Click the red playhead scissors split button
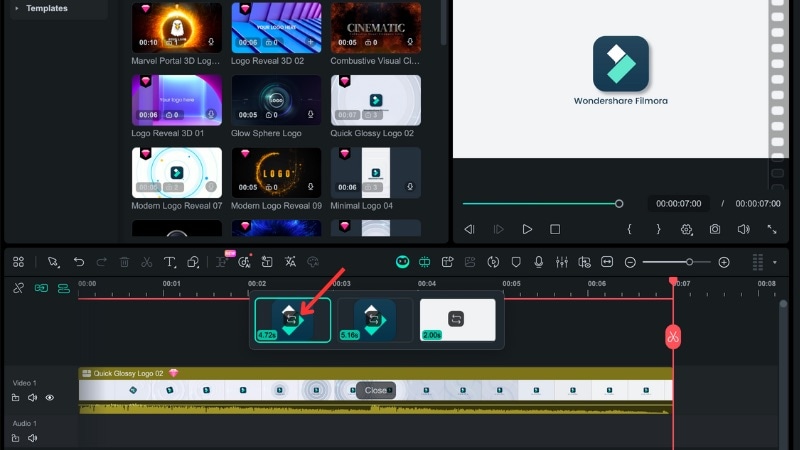Image resolution: width=800 pixels, height=450 pixels. pos(673,337)
